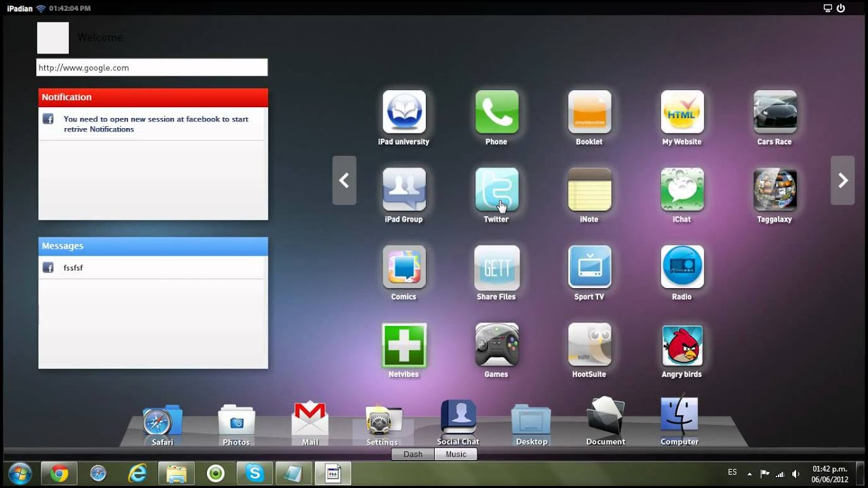Switch to the Music tab
The image size is (868, 488).
(x=456, y=454)
